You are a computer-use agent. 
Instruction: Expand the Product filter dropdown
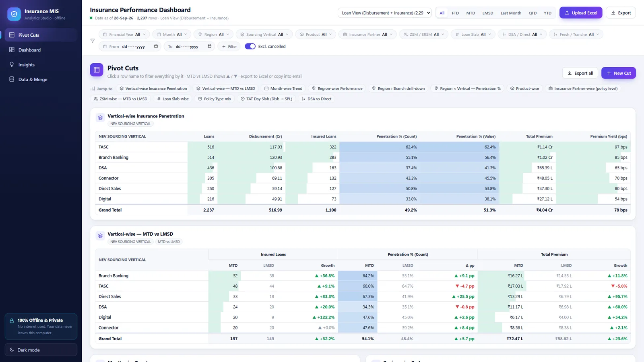pyautogui.click(x=316, y=35)
